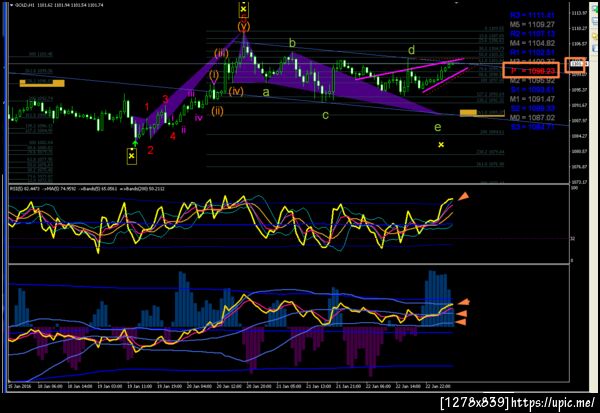Select the red wave label 1
Viewport: 600px width, 413px height.
[x=147, y=106]
